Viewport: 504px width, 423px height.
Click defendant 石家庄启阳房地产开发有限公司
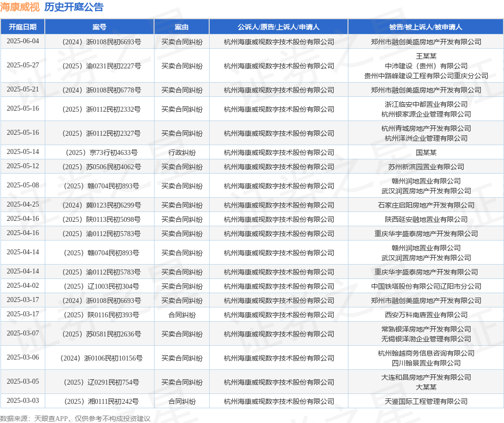tap(426, 205)
